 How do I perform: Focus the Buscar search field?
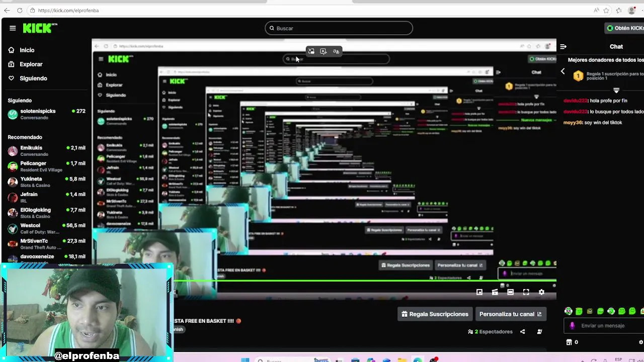[339, 28]
